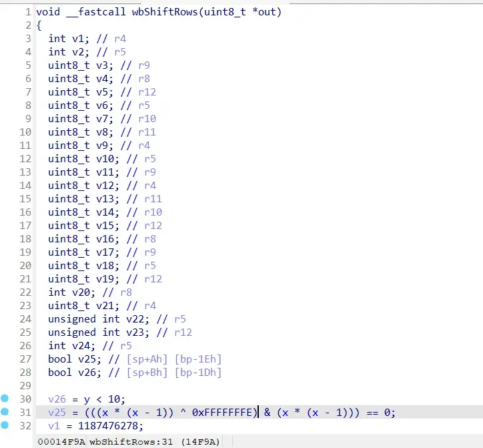The height and width of the screenshot is (448, 483).
Task: Toggle the breakpoint dot on line 32
Action: pos(5,425)
